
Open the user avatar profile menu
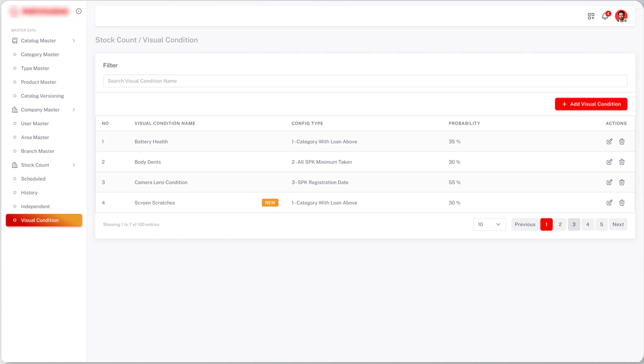tap(621, 16)
